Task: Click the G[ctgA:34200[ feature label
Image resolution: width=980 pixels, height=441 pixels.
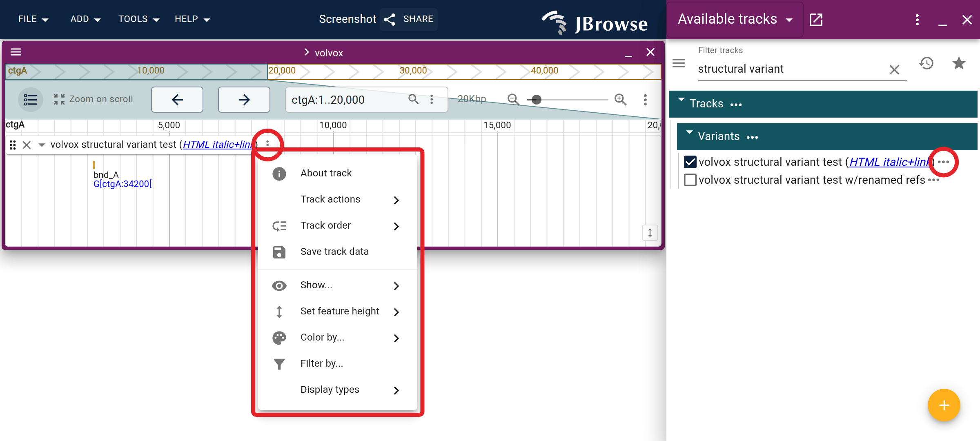Action: (122, 184)
